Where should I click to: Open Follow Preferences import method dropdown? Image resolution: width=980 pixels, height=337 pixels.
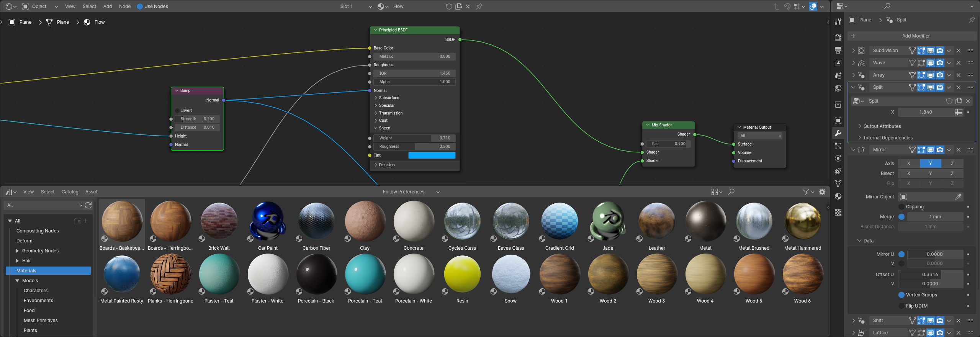[x=411, y=192]
